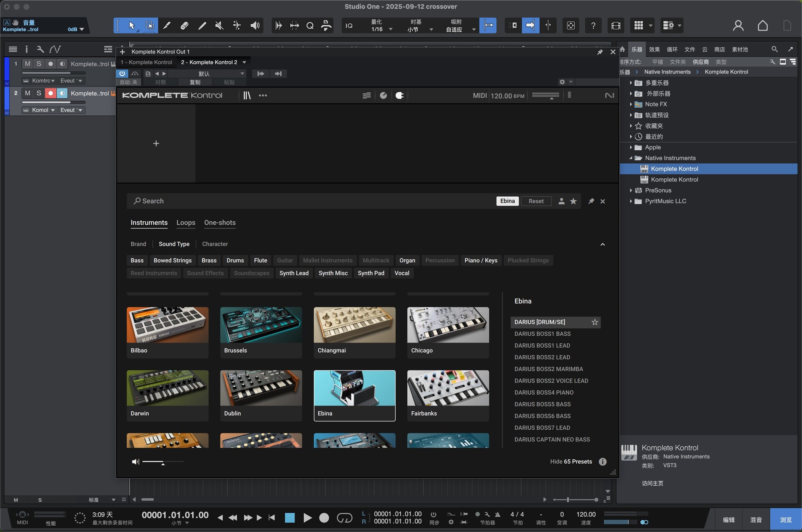Adjust track 2 volume fader
The height and width of the screenshot is (532, 802).
pyautogui.click(x=53, y=102)
